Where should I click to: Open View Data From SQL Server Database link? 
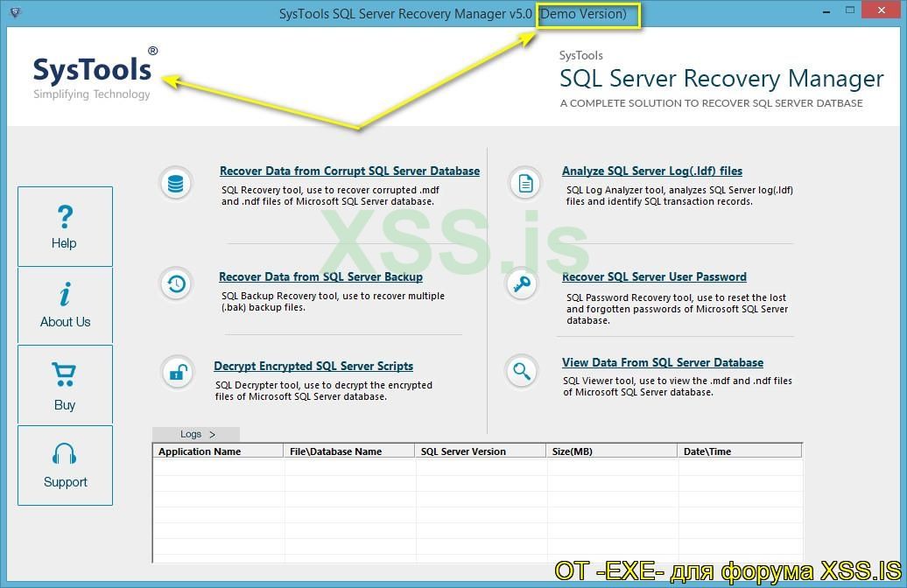click(663, 362)
